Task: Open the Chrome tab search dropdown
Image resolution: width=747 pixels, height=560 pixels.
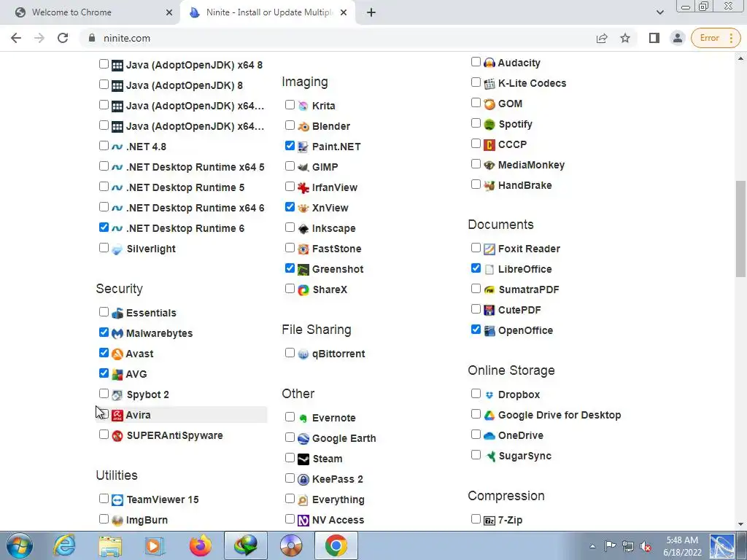Action: pyautogui.click(x=659, y=12)
